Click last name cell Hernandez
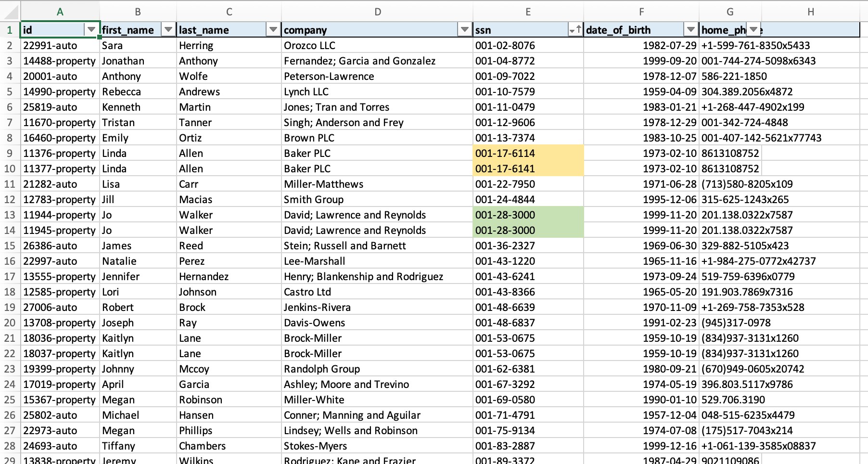 tap(229, 276)
